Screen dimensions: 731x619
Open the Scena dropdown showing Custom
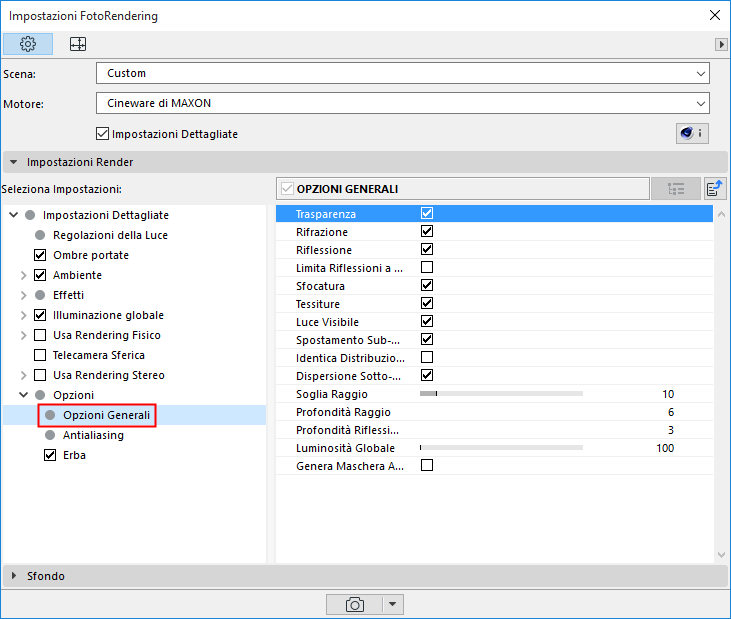(403, 73)
